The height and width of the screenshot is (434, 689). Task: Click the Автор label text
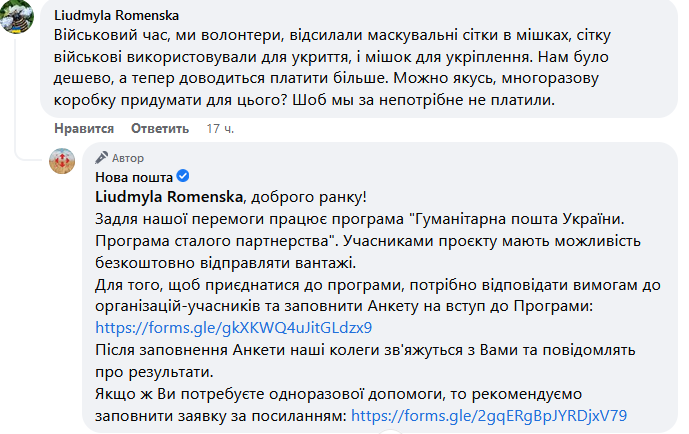(128, 158)
